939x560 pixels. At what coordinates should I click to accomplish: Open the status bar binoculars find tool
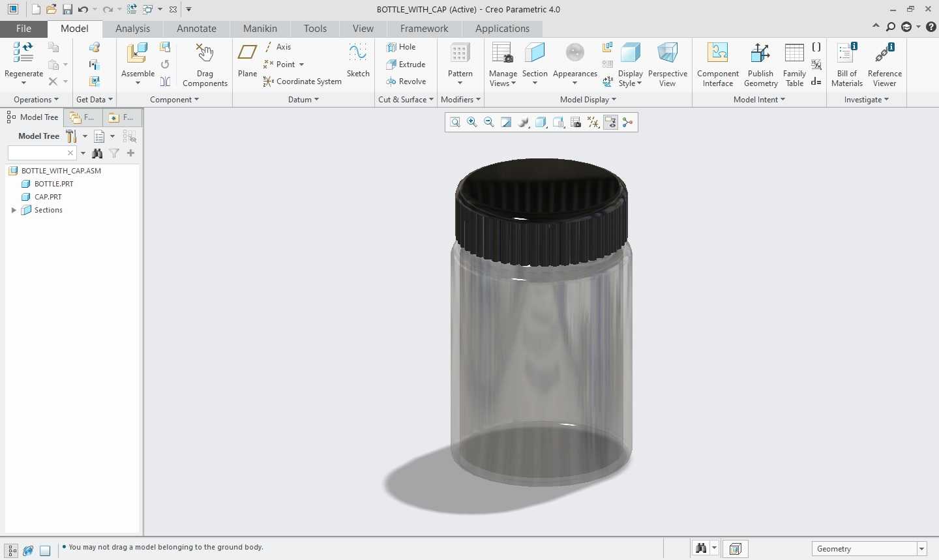pos(701,549)
